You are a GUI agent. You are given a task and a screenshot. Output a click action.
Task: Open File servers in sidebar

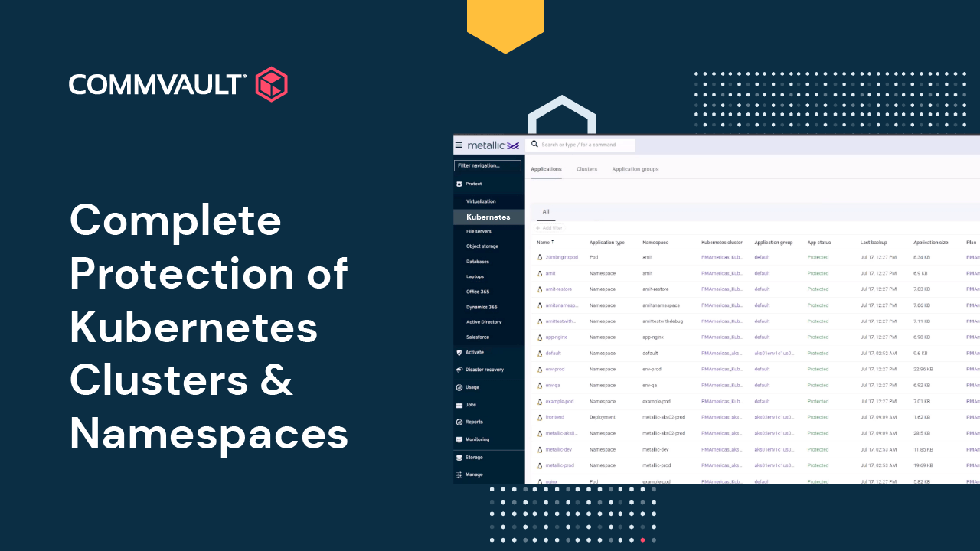[x=479, y=231]
